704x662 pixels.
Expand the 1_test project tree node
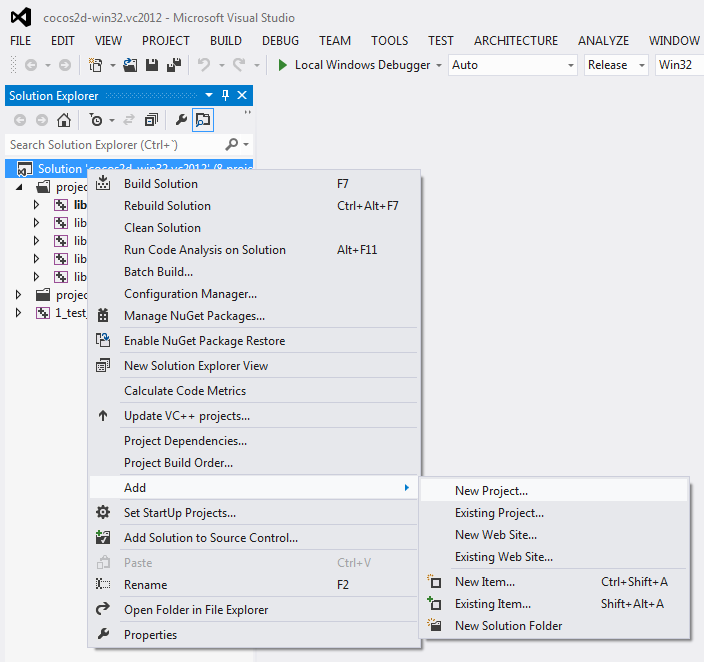[18, 312]
